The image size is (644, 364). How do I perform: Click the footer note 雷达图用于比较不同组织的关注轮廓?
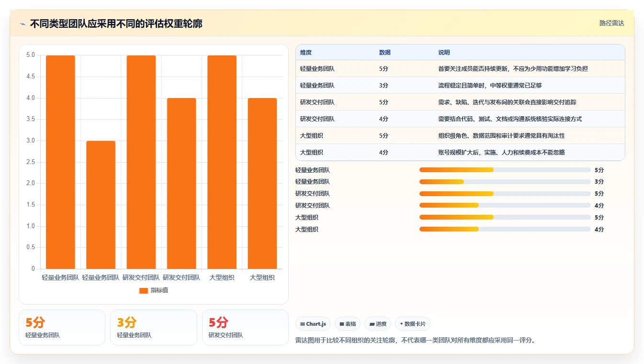point(416,341)
